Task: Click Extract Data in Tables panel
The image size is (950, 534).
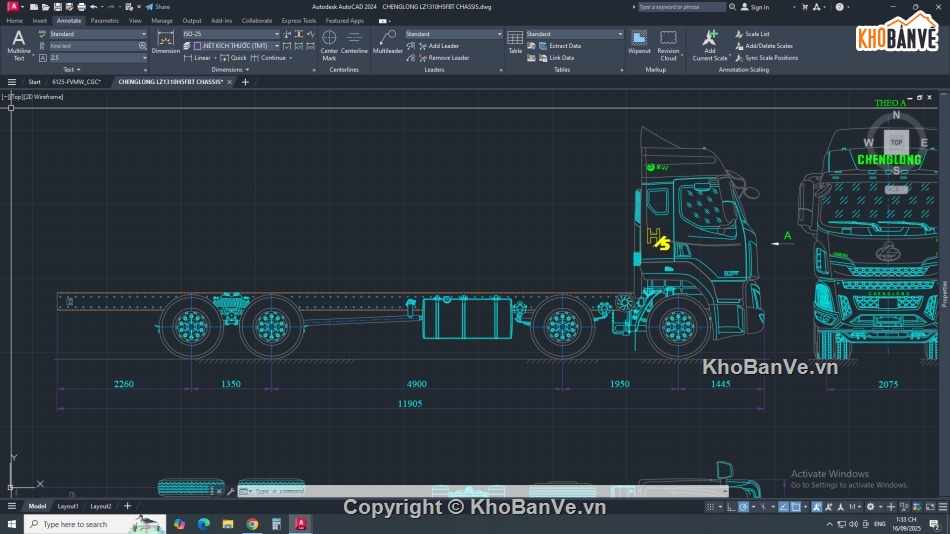Action: [x=560, y=46]
